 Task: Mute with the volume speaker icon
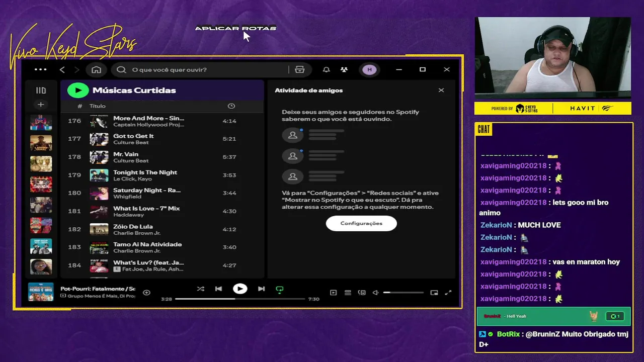pos(375,293)
